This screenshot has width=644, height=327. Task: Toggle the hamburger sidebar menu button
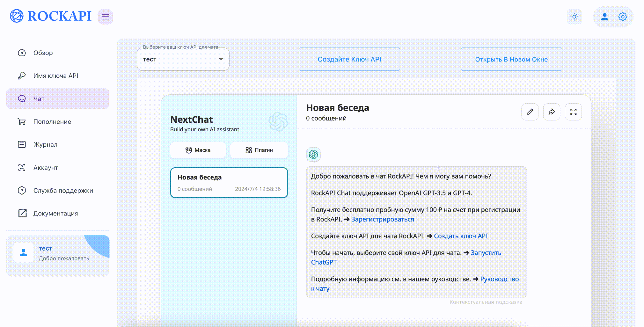pos(105,17)
